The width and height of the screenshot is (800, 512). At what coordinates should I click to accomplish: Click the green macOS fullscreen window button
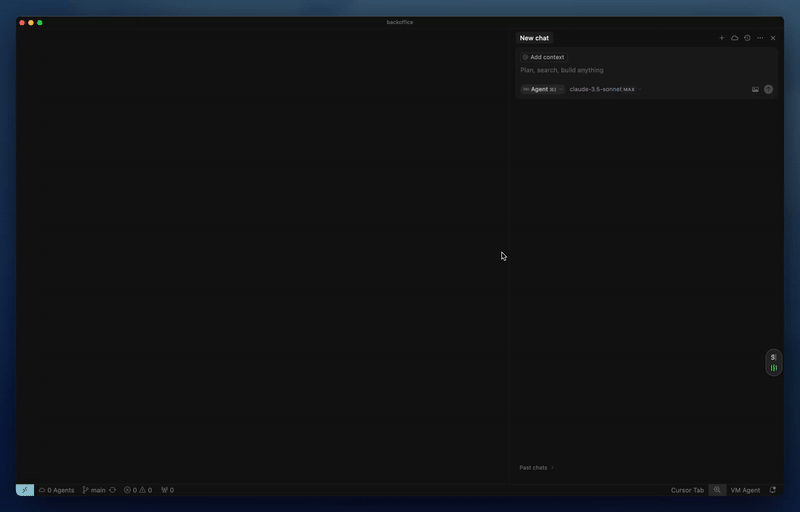(40, 22)
